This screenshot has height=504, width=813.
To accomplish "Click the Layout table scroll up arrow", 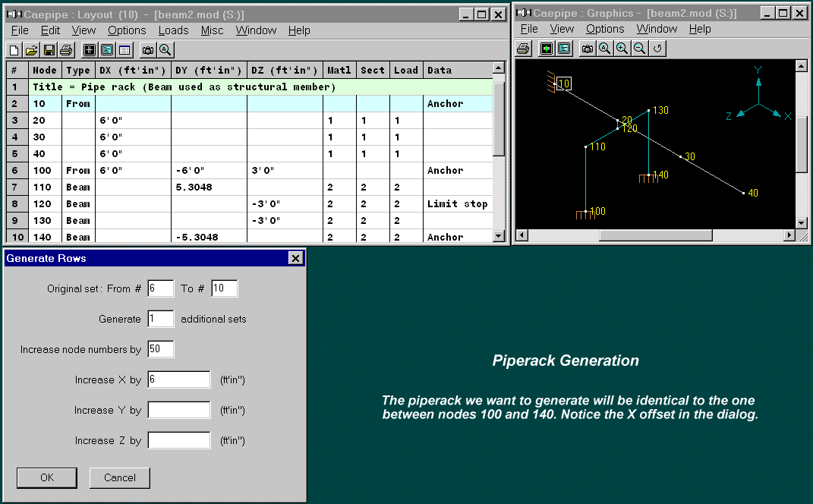I will [x=499, y=68].
